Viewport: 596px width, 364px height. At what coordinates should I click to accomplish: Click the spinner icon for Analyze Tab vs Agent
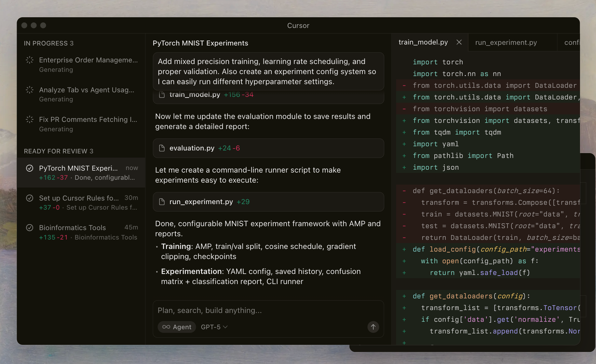click(x=30, y=90)
